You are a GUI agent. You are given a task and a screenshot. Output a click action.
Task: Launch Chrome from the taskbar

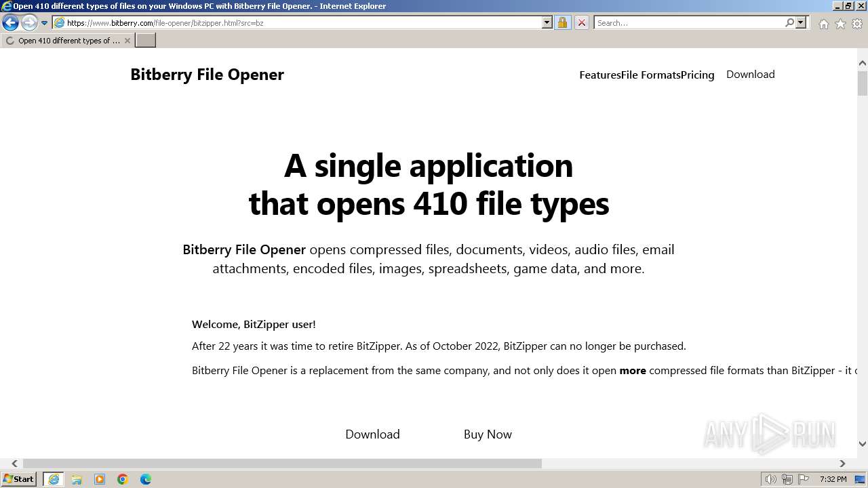(123, 479)
